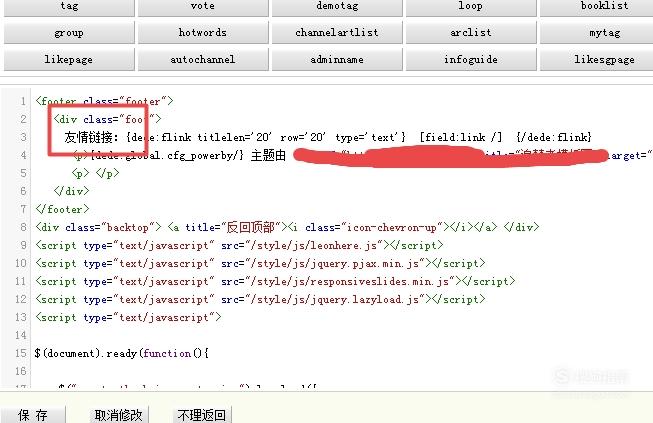Insert the arclist tag
The width and height of the screenshot is (653, 423).
click(x=471, y=32)
